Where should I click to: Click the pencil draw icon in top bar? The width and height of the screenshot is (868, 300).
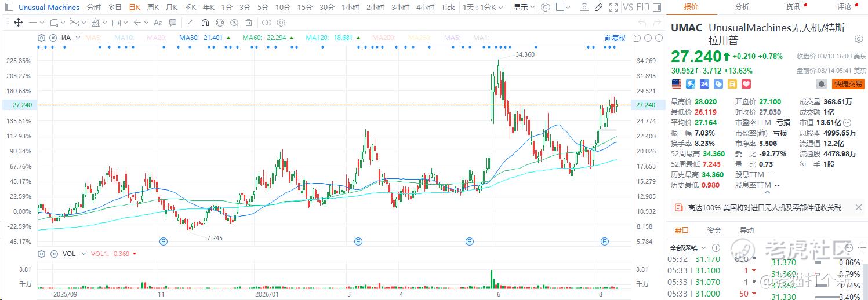(599, 8)
